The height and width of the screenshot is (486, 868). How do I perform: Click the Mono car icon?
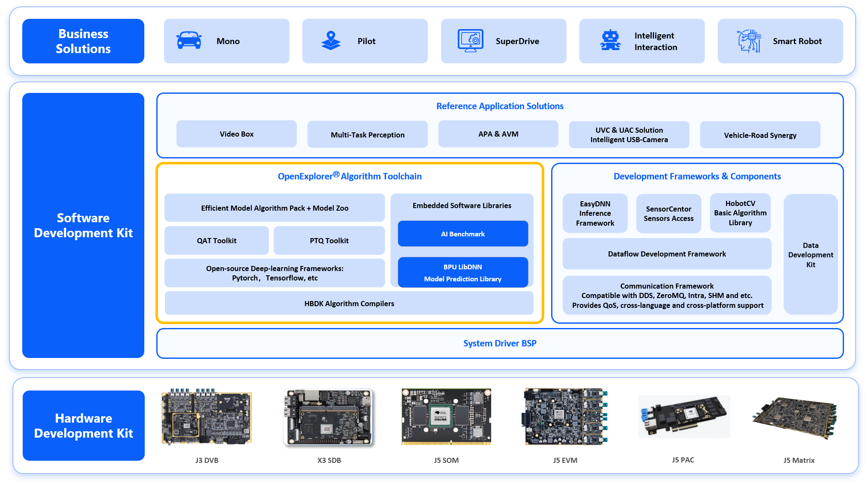click(189, 41)
